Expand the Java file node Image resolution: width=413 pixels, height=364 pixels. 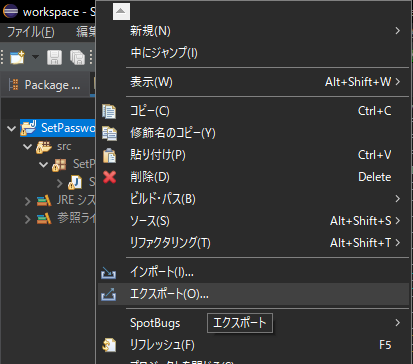(x=60, y=183)
